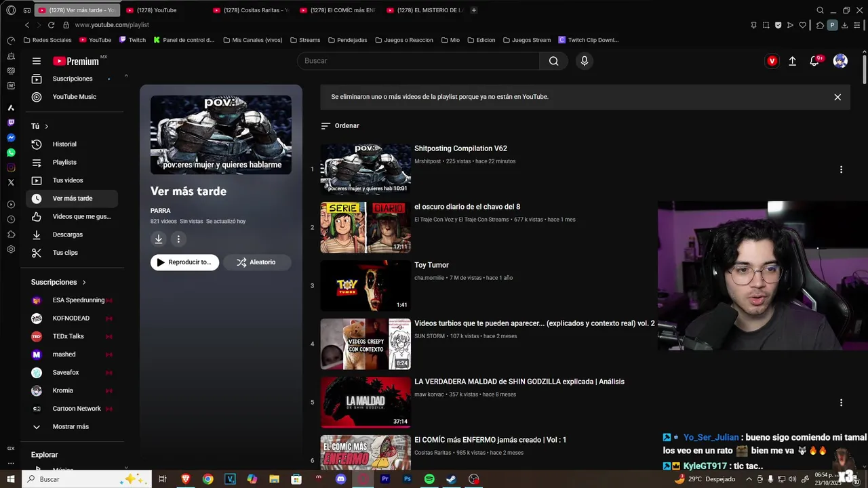Open browser downloads icon
Viewport: 868px width, 488px height.
(x=844, y=25)
